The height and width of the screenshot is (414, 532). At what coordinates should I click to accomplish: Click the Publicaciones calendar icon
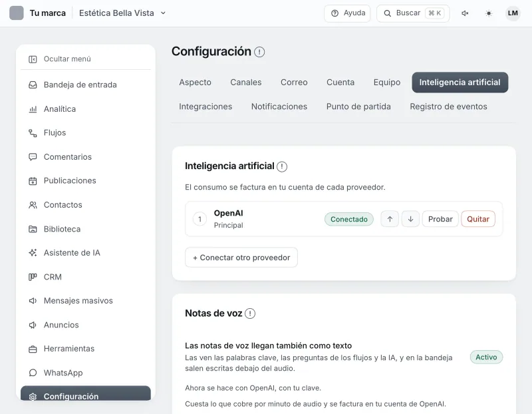pyautogui.click(x=33, y=181)
